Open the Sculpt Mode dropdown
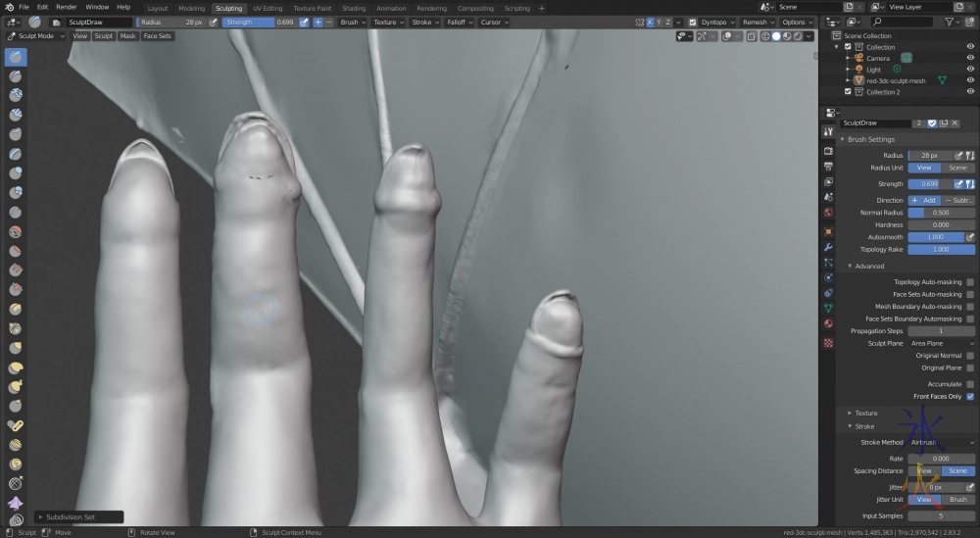 [x=36, y=36]
